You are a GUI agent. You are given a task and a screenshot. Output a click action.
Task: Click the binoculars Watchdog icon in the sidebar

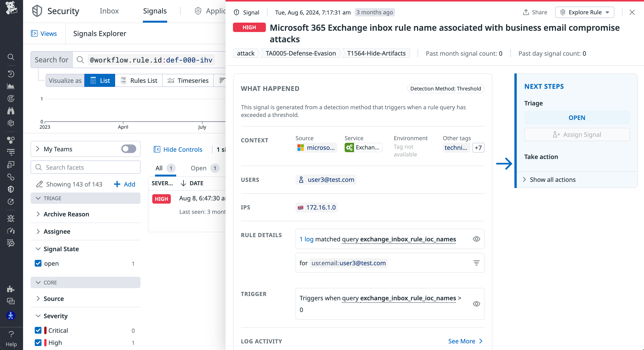(x=11, y=111)
